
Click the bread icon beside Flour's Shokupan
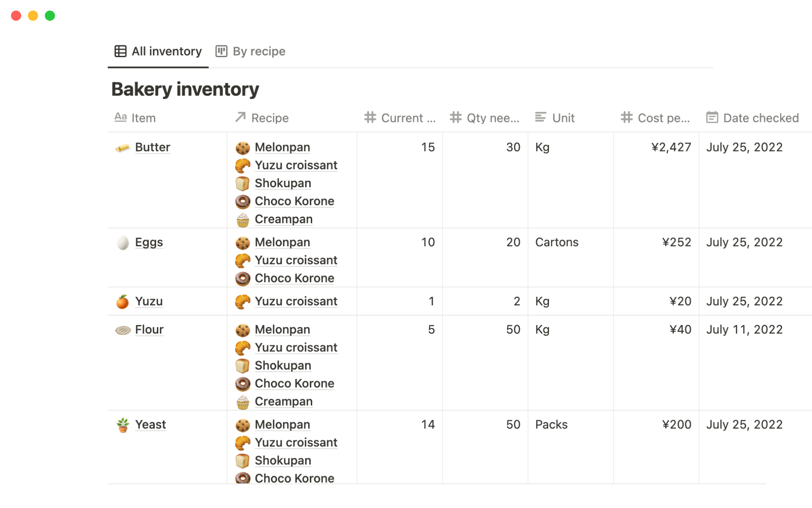[x=243, y=366]
